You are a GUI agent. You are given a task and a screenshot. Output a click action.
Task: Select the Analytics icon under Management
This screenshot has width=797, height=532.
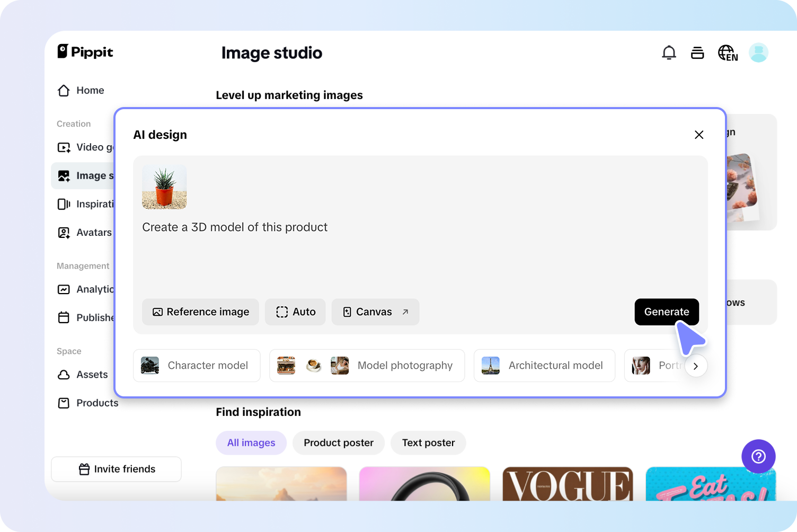64,289
